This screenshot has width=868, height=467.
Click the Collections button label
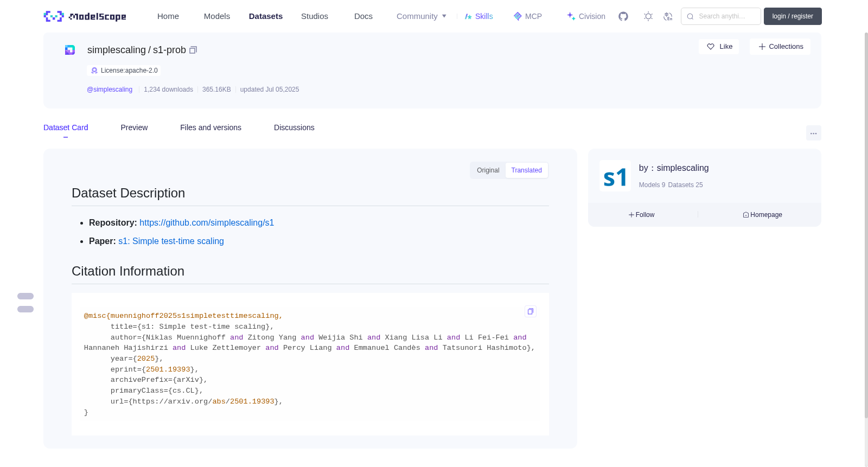click(x=786, y=47)
